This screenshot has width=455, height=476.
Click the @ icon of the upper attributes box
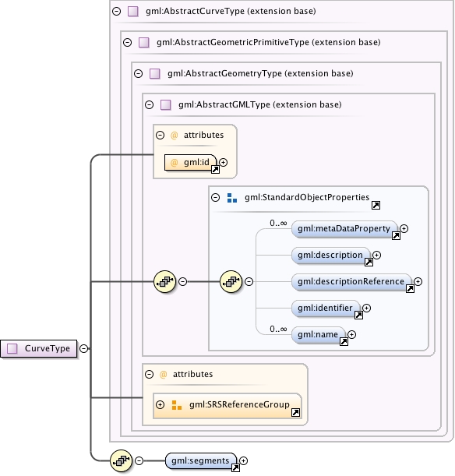175,135
